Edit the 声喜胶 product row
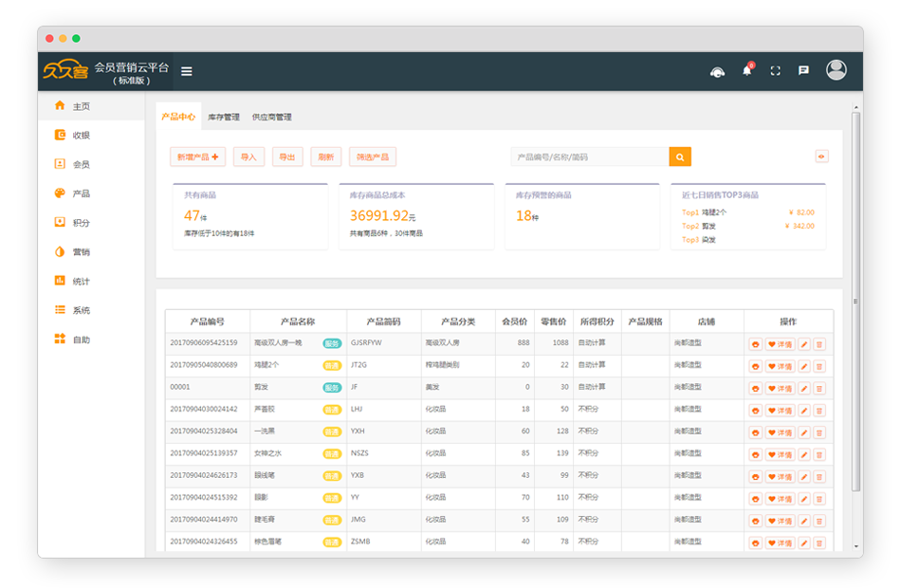901x588 pixels. coord(804,411)
